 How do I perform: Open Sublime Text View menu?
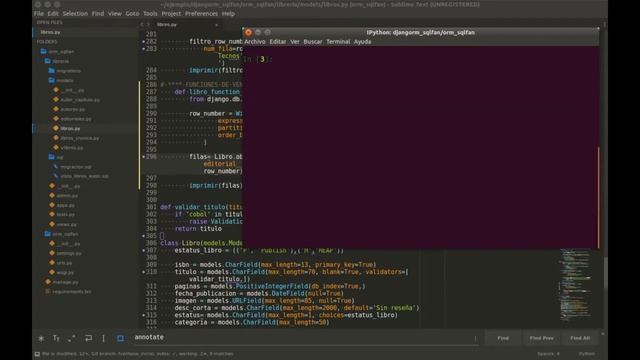point(115,13)
